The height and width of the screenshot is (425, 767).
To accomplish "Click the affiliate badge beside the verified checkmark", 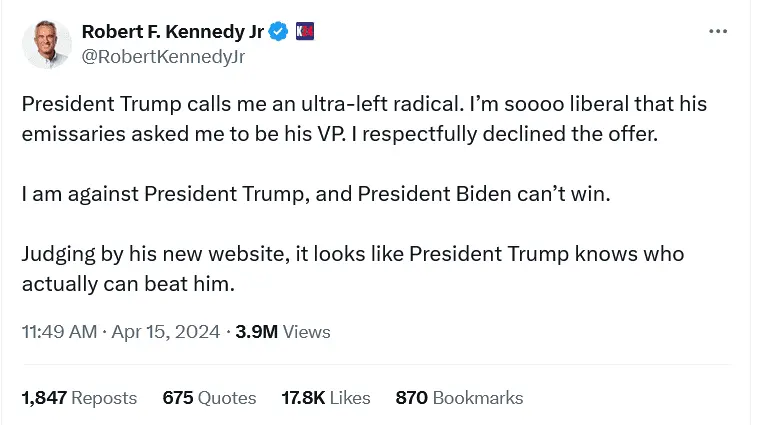I will pyautogui.click(x=305, y=32).
